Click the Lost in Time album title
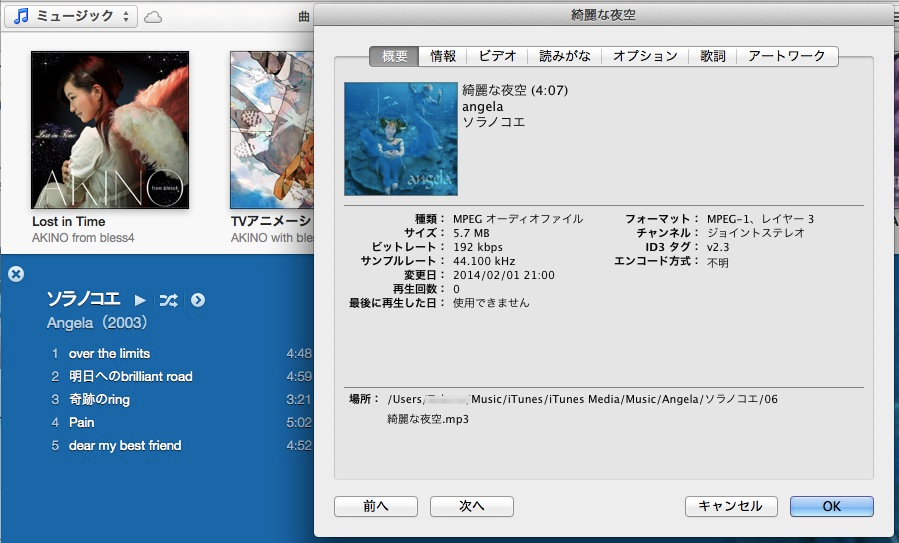 coord(69,221)
